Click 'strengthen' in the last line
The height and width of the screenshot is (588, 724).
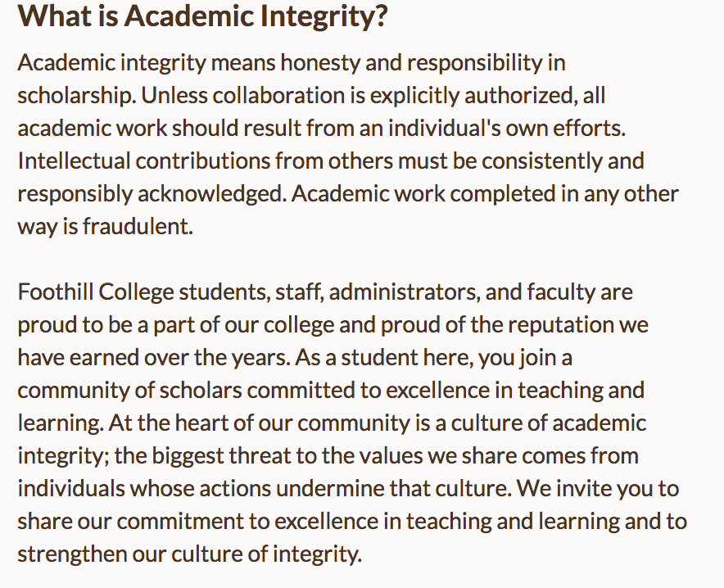tap(73, 554)
